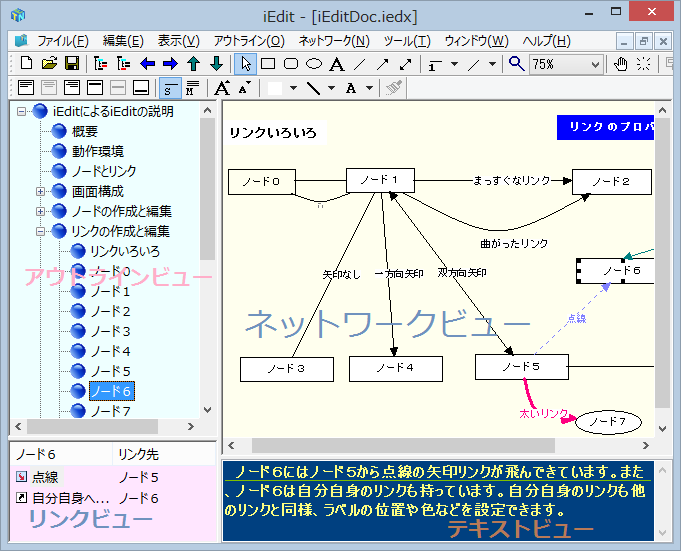Open a file with the folder icon
The width and height of the screenshot is (681, 551).
[49, 64]
